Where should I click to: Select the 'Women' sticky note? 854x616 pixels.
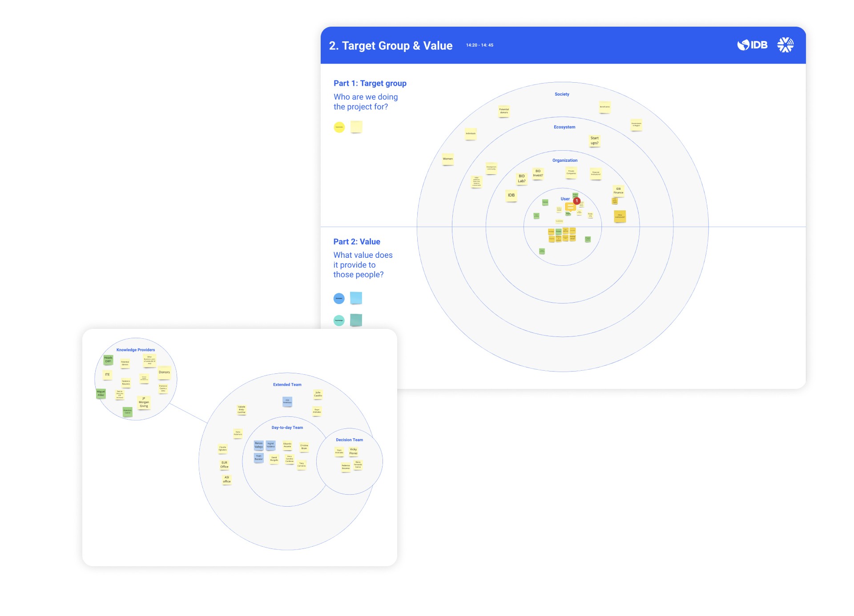[447, 159]
